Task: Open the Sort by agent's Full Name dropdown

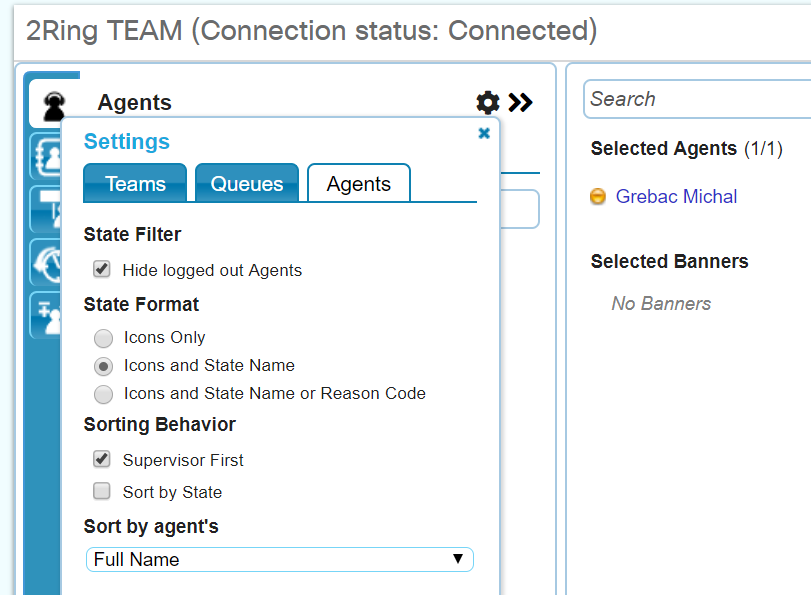Action: [x=279, y=559]
